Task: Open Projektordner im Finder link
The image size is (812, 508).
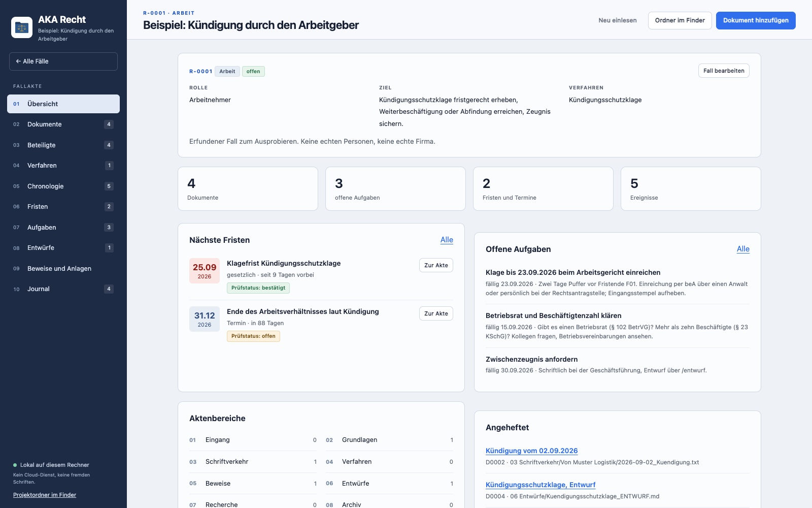Action: pyautogui.click(x=45, y=495)
